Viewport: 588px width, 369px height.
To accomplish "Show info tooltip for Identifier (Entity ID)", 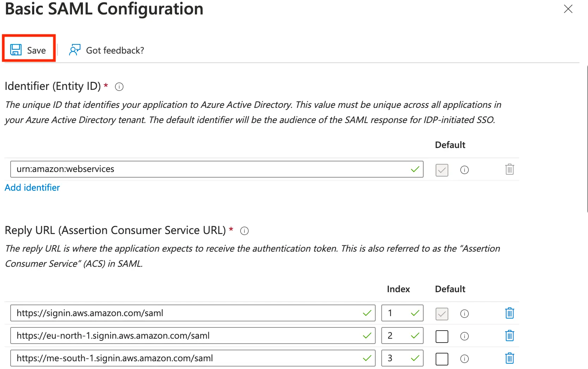I will (x=119, y=87).
